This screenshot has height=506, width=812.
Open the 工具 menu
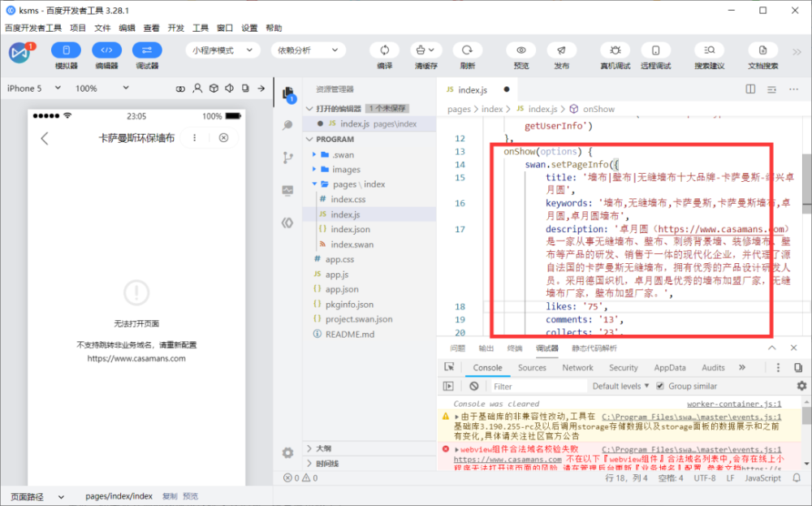201,28
